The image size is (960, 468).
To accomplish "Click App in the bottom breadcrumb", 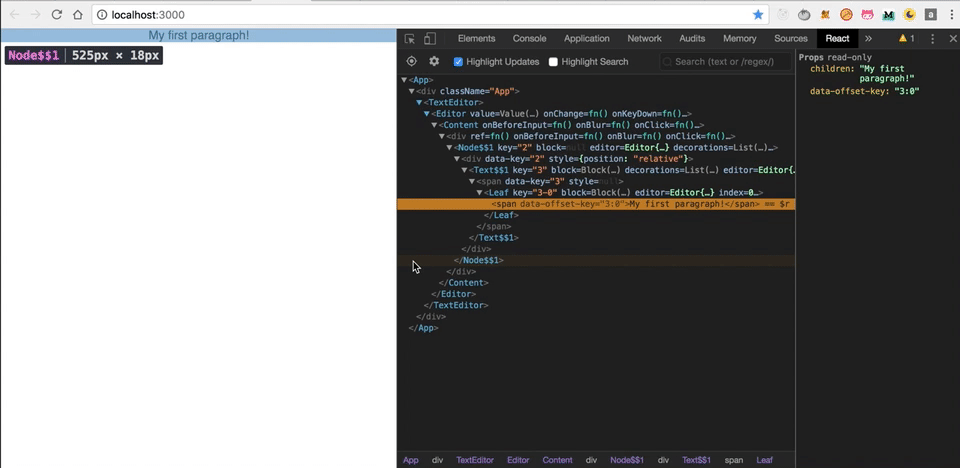I will [411, 460].
